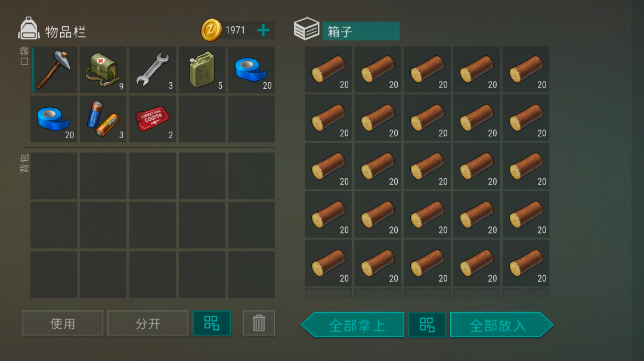
Task: Click 全部放入 to deposit all items
Action: click(x=501, y=325)
